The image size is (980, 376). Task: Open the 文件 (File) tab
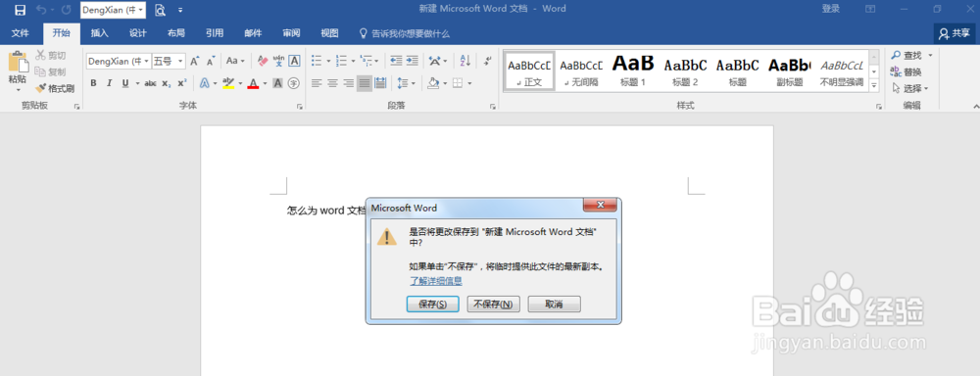click(x=20, y=33)
